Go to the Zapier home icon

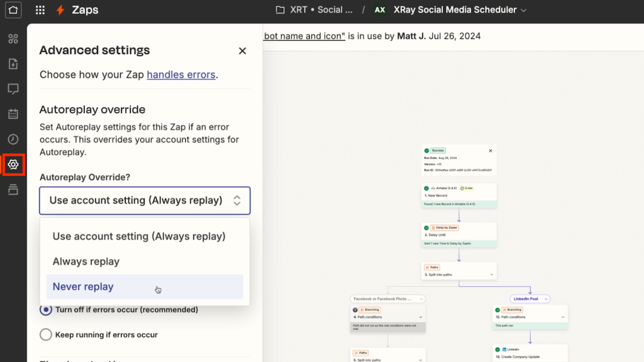[x=13, y=10]
